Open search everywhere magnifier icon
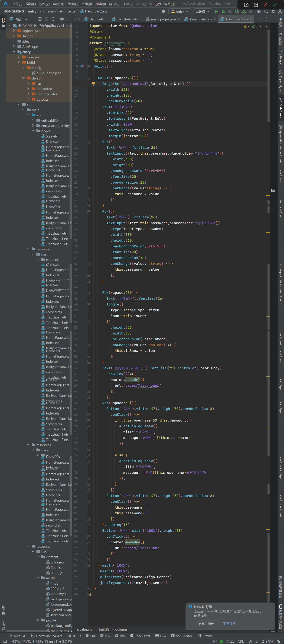284x644 pixels. [x=266, y=11]
